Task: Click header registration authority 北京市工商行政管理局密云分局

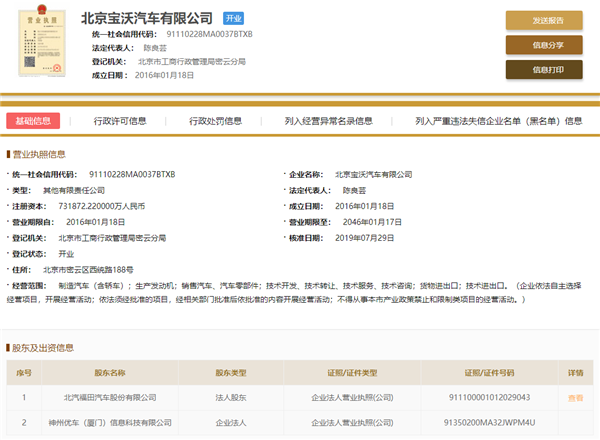Action: point(192,62)
